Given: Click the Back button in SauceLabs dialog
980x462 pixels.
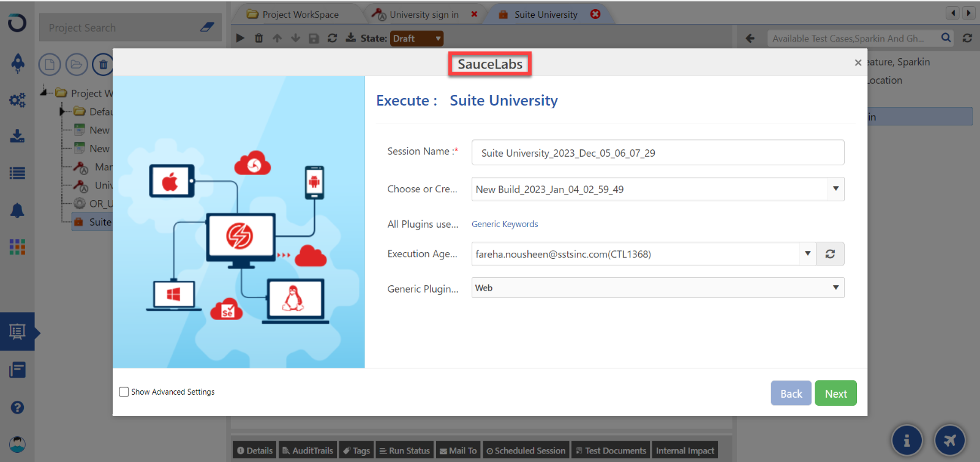Looking at the screenshot, I should (x=791, y=393).
